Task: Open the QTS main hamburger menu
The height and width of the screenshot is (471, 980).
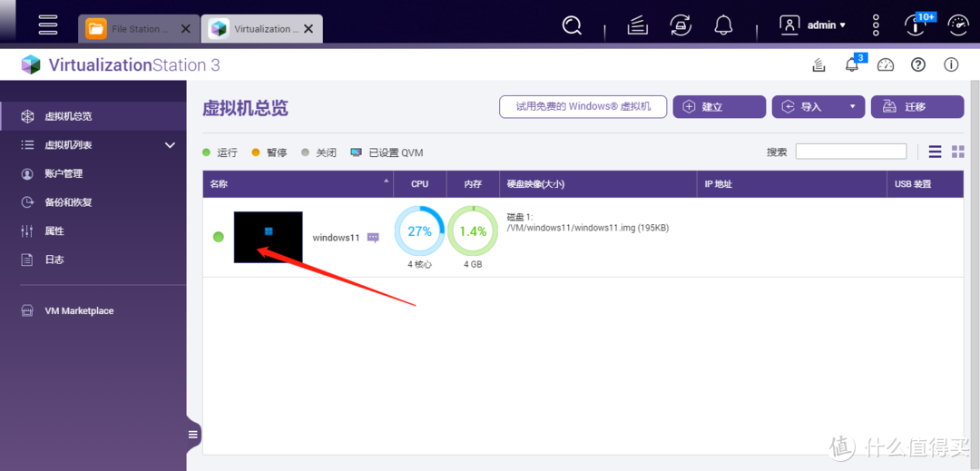Action: pyautogui.click(x=48, y=24)
